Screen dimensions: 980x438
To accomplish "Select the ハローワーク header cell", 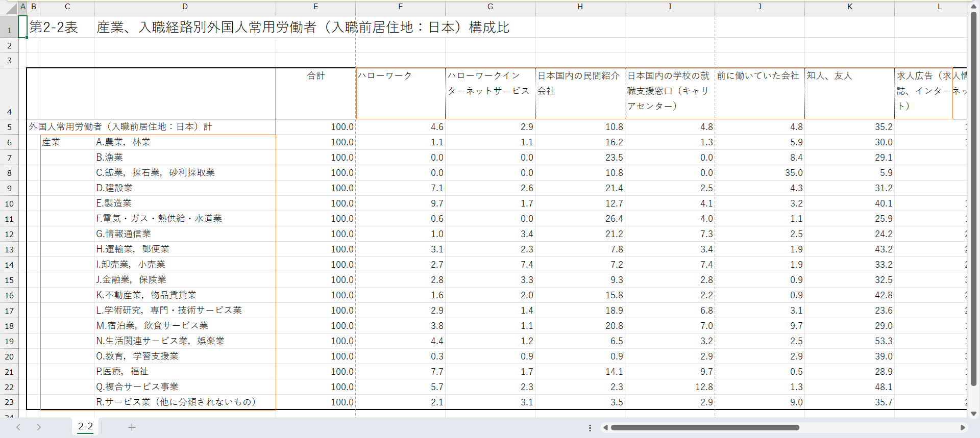I will pos(400,93).
